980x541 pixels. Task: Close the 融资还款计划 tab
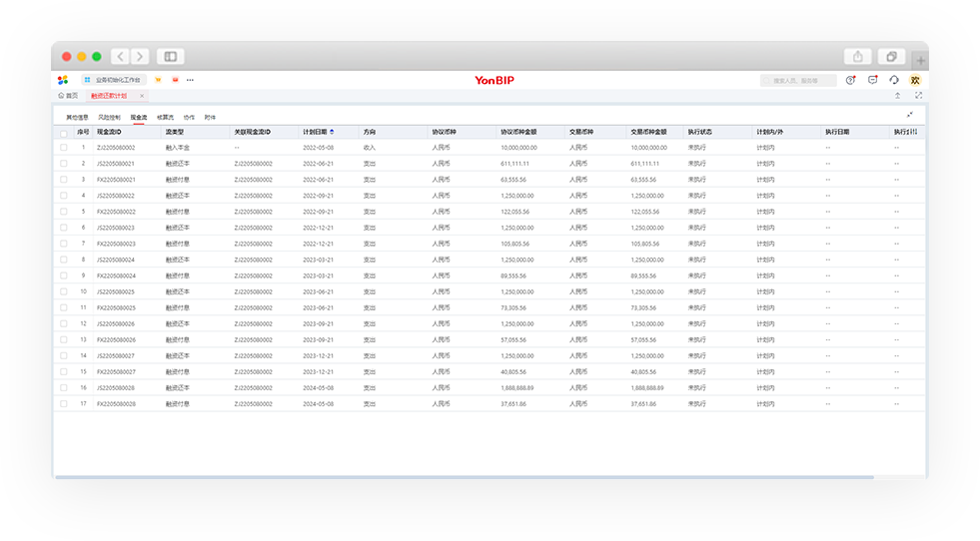pos(142,96)
